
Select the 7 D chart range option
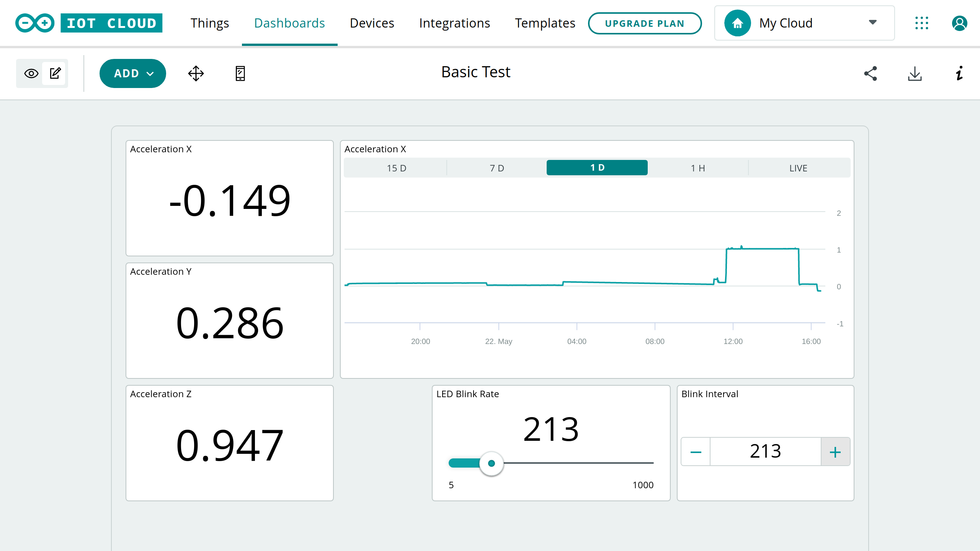[x=497, y=168]
